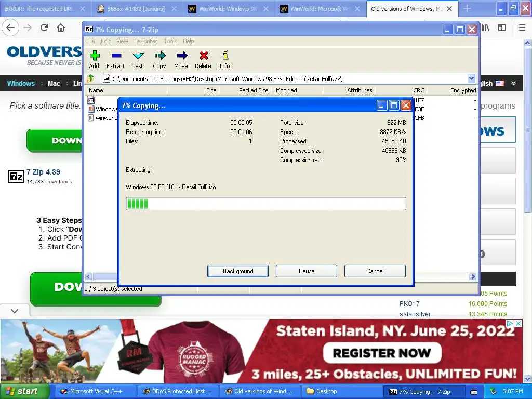Open the browser hamburger menu

click(522, 28)
